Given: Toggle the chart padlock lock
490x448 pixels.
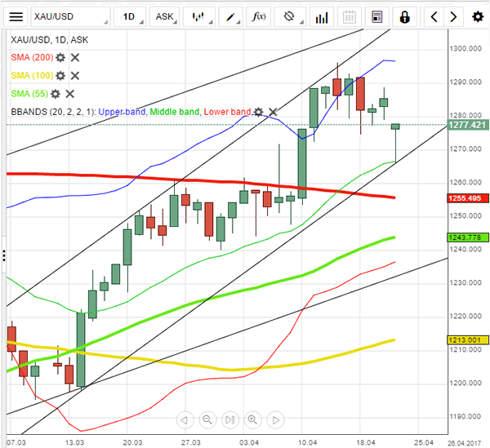Looking at the screenshot, I should tap(404, 16).
